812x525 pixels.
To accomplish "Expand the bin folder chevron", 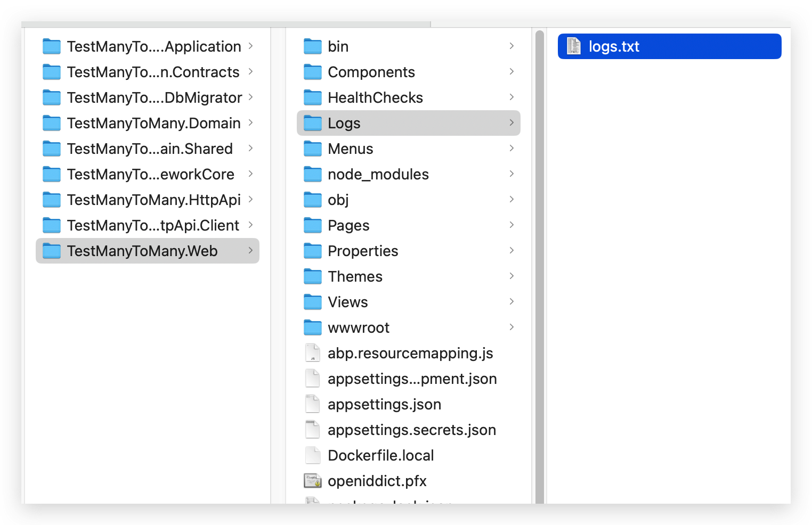I will click(511, 46).
